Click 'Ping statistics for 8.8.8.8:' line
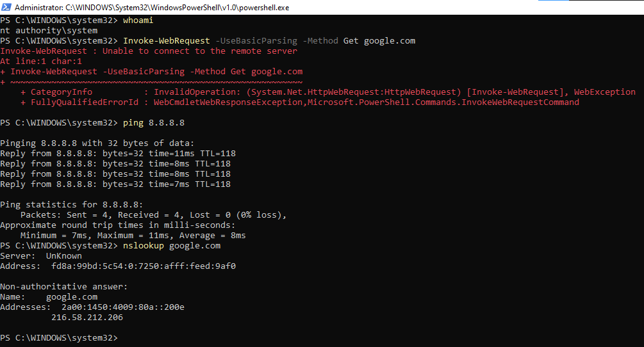The height and width of the screenshot is (347, 644). pos(72,205)
